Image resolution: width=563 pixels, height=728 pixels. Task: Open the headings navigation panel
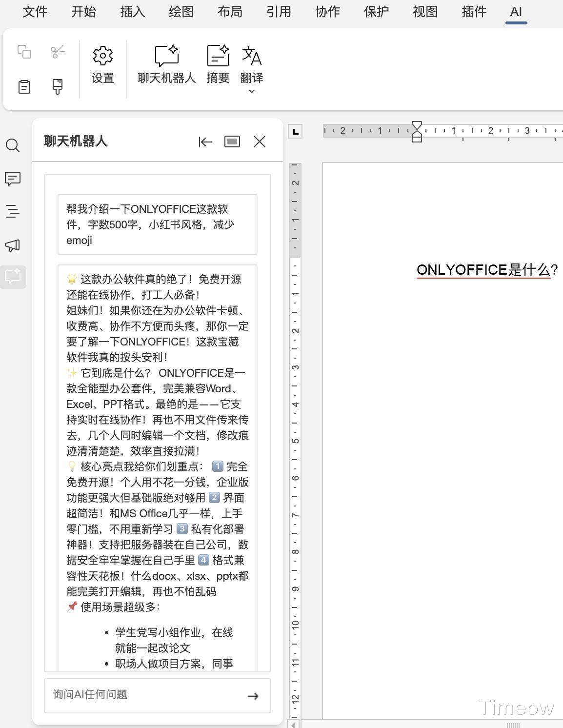tap(13, 211)
